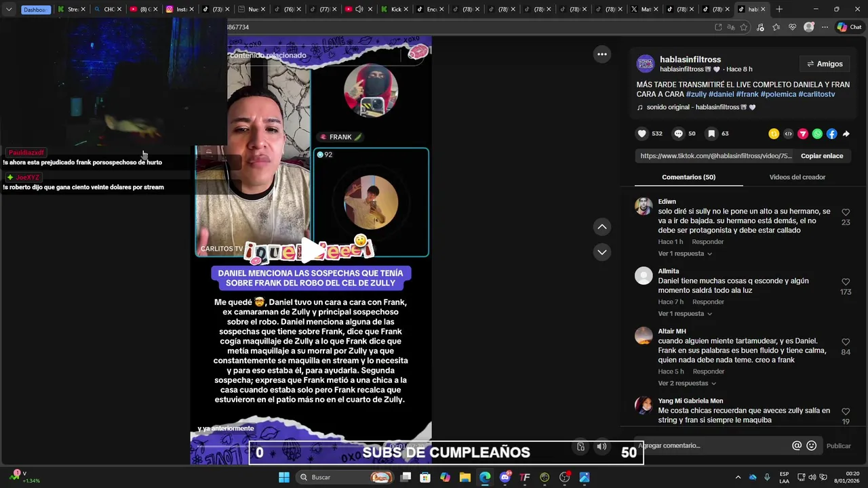Image resolution: width=868 pixels, height=488 pixels.
Task: Reply to Ediwn's comment
Action: [x=707, y=242]
